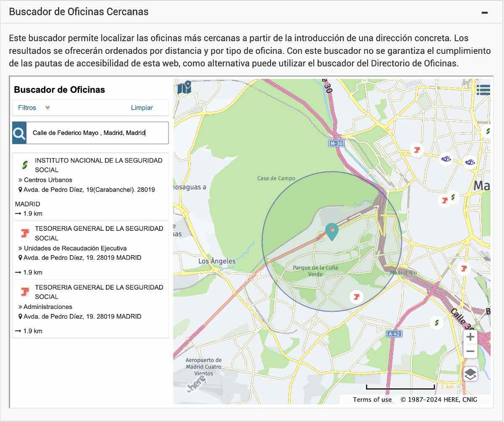Click the Tesorería title of the Recaudación Ejecutiva result

(x=99, y=233)
